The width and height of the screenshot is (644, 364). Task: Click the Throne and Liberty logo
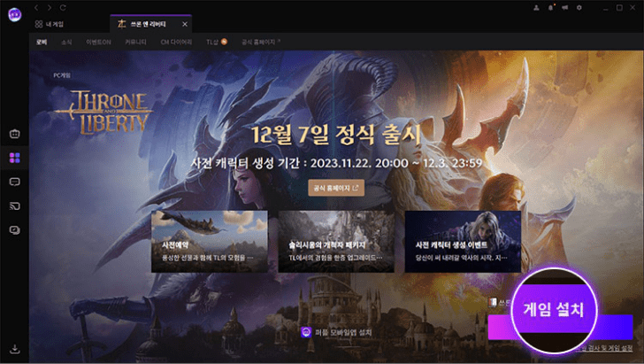pos(103,112)
